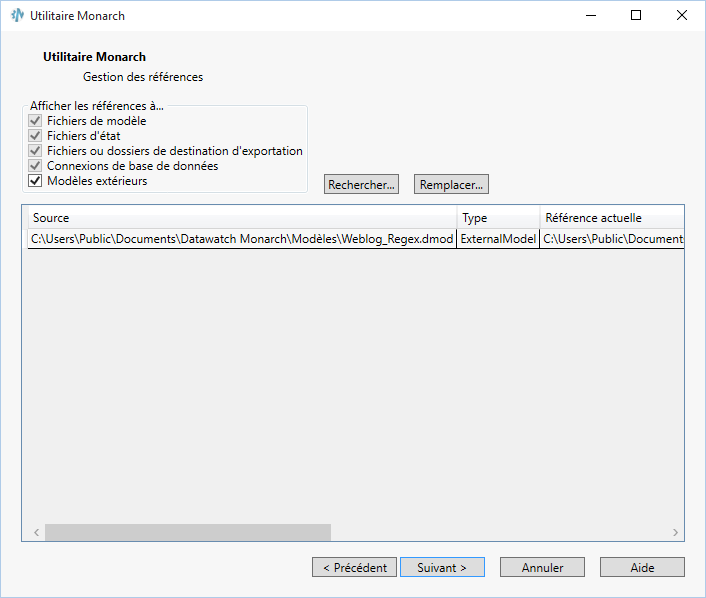Select the ExternalModel type cell
706x598 pixels.
(x=498, y=239)
